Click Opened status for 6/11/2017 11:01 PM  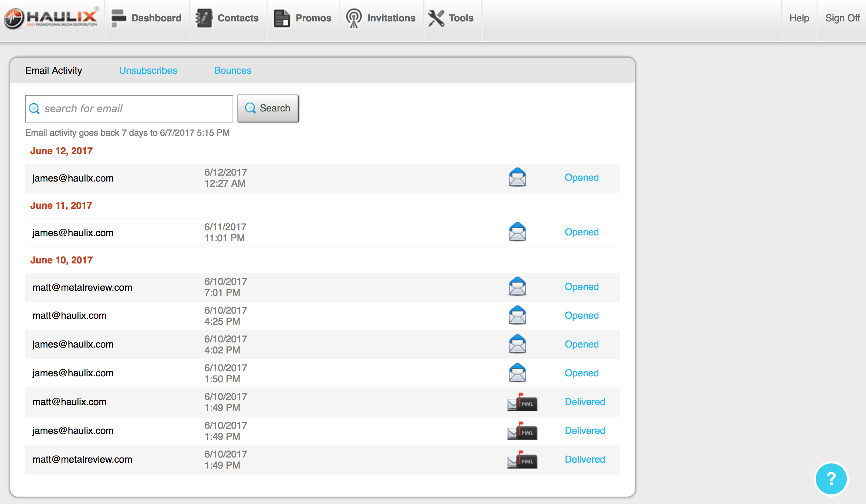pyautogui.click(x=581, y=232)
